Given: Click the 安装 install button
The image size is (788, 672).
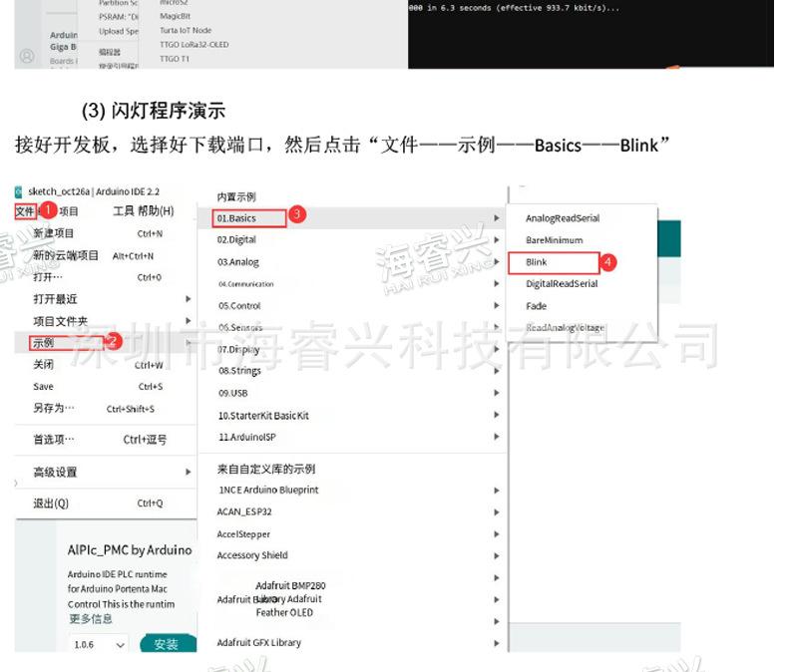Looking at the screenshot, I should 167,644.
